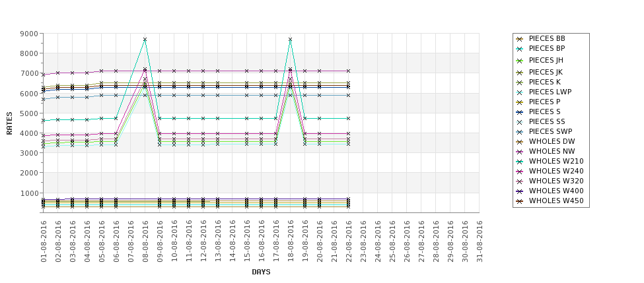Click the PIECES SS legend entry
The image size is (644, 283).
click(540, 121)
